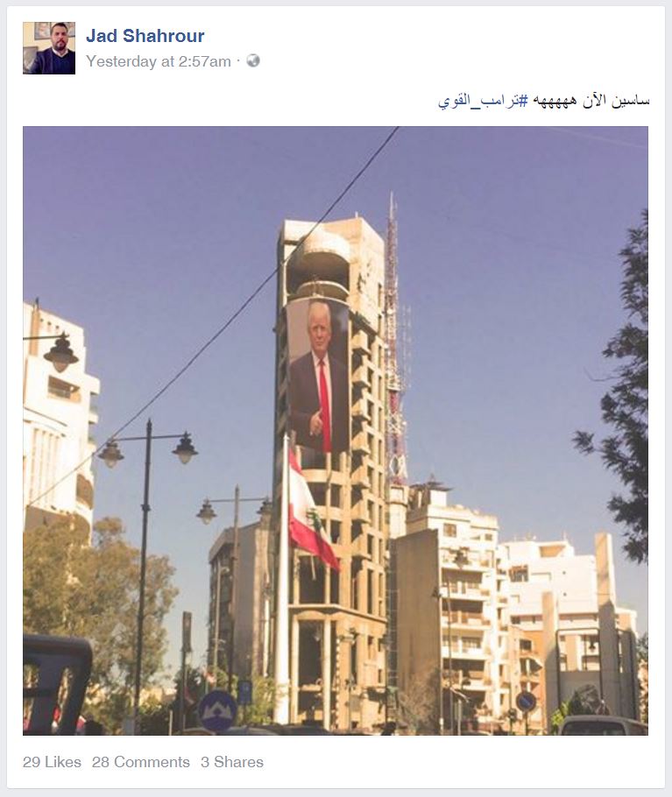Click the Arabic post caption text
This screenshot has height=797, width=672.
tap(544, 100)
